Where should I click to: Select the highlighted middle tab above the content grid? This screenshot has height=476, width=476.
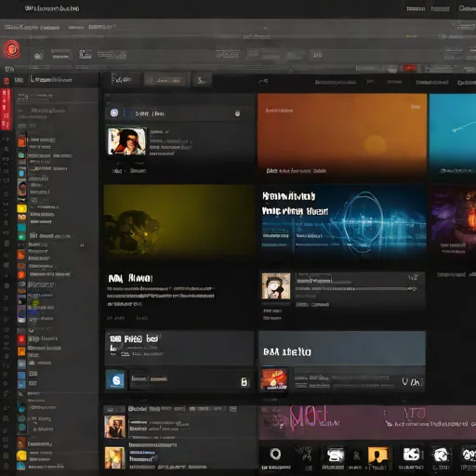click(167, 80)
